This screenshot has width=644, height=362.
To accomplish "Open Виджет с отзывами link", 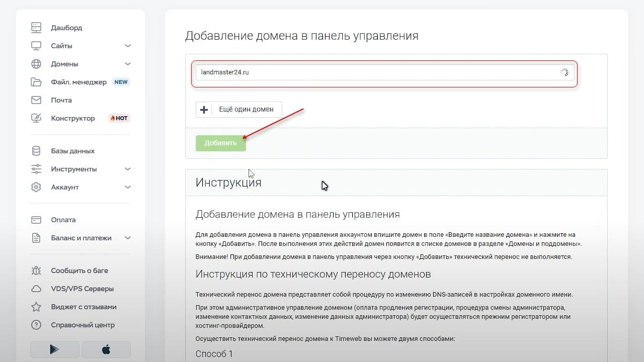I will coord(84,307).
